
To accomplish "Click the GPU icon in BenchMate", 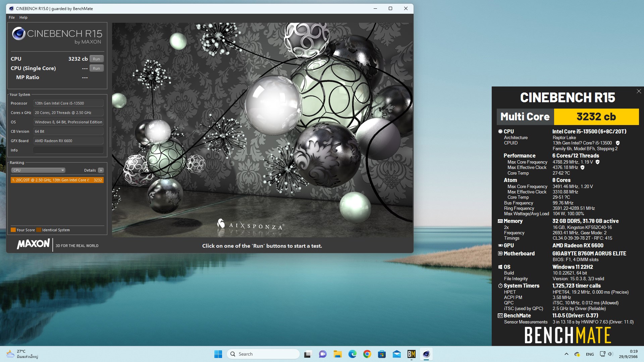I will [500, 245].
